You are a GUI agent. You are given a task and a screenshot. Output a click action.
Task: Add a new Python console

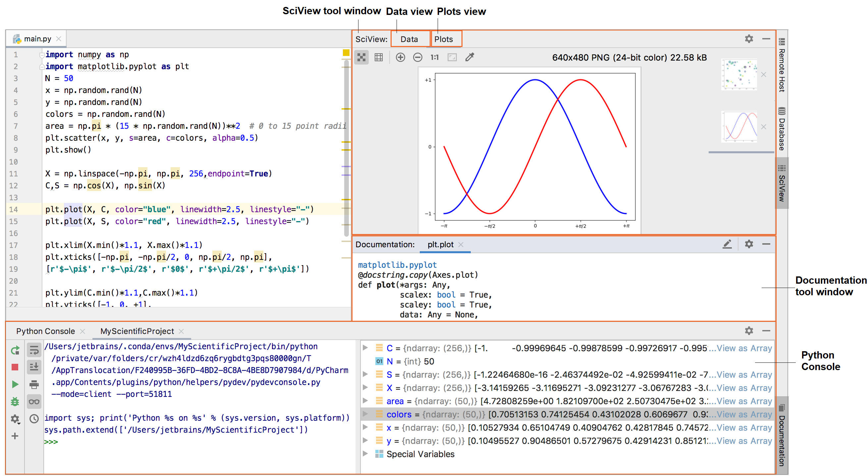click(15, 436)
